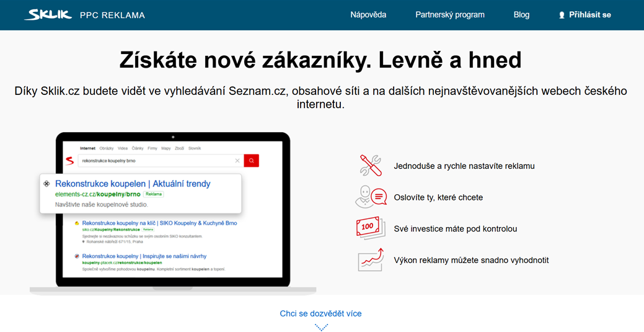Go to the Blog
Screen dimensions: 644x332
pos(521,15)
